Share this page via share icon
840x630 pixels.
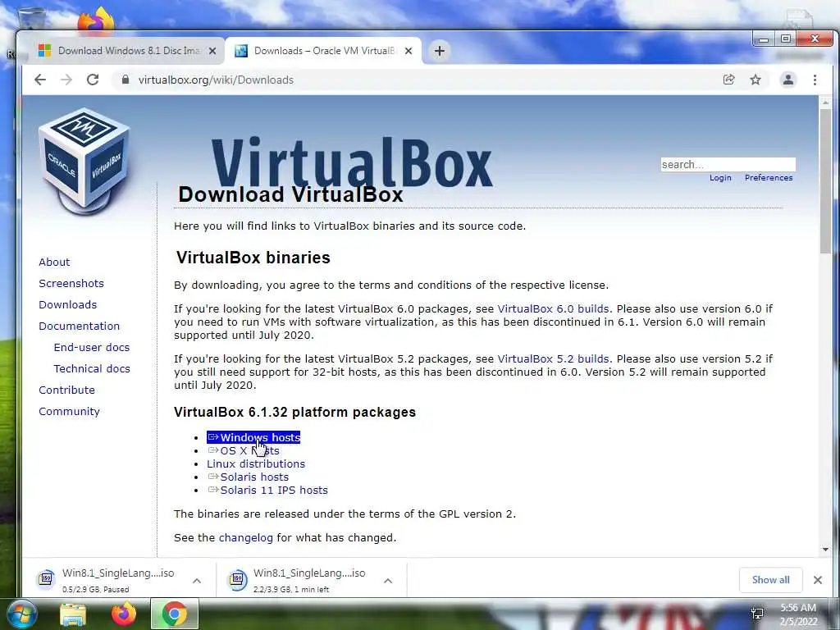[728, 80]
